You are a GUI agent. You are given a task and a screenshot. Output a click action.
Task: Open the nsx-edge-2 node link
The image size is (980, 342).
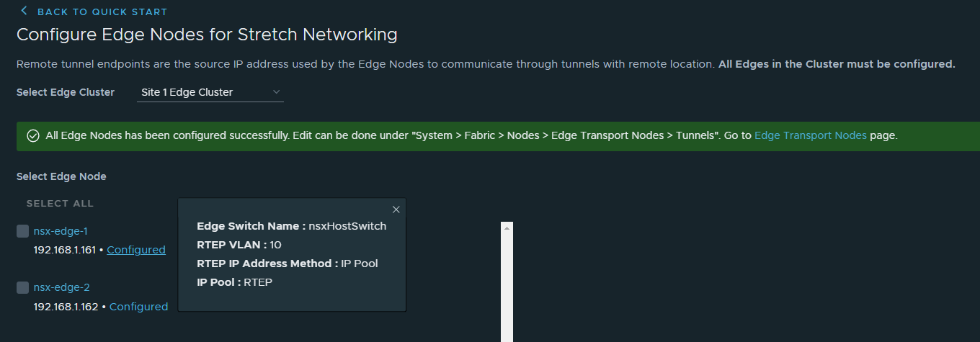pyautogui.click(x=62, y=287)
